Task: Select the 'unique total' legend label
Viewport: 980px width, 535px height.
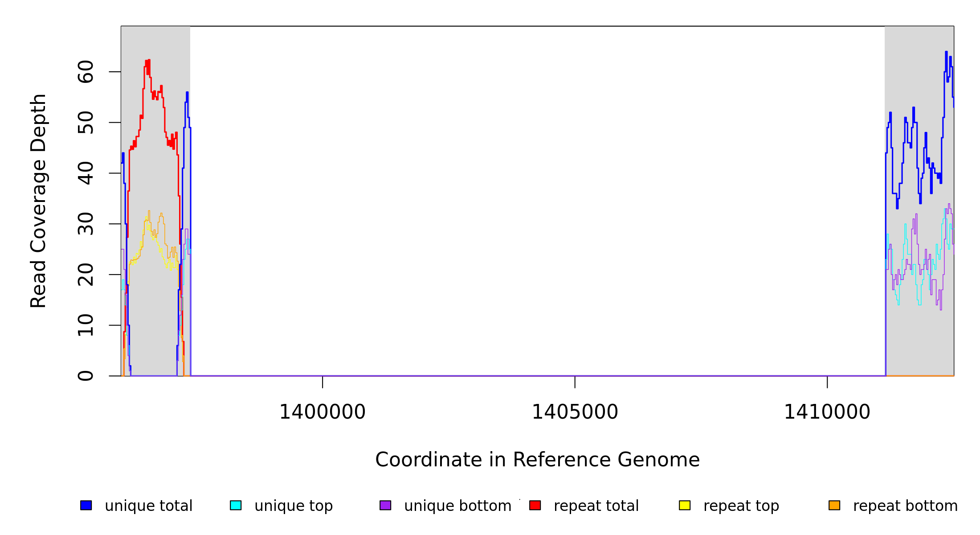Action: click(x=148, y=506)
